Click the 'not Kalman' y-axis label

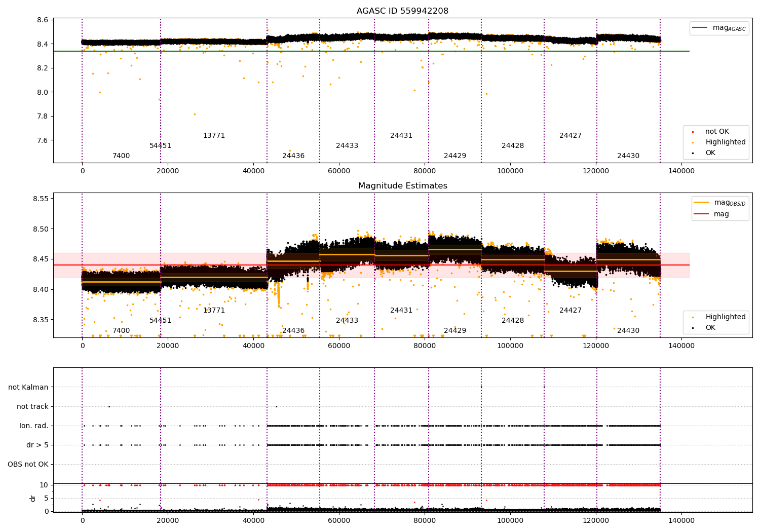point(28,388)
